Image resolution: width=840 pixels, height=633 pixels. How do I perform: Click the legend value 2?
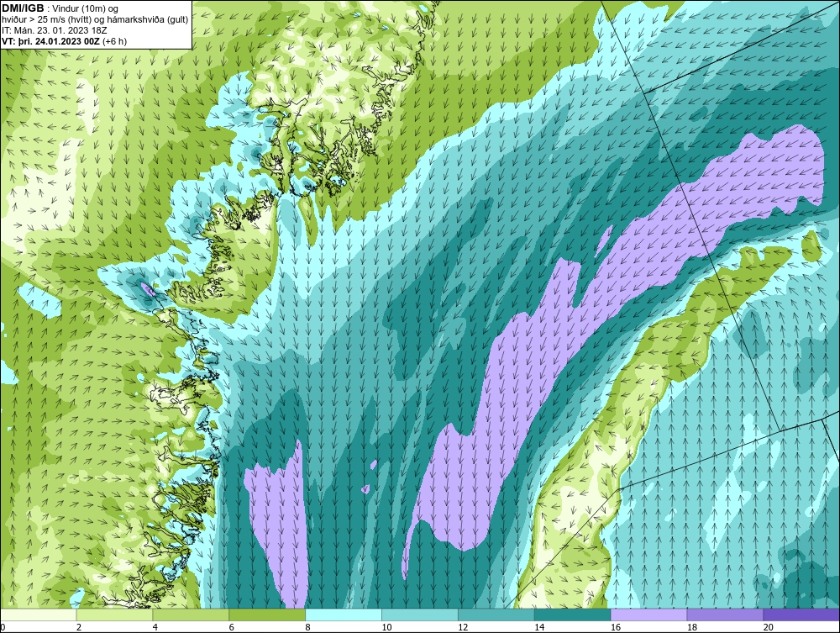click(x=79, y=627)
